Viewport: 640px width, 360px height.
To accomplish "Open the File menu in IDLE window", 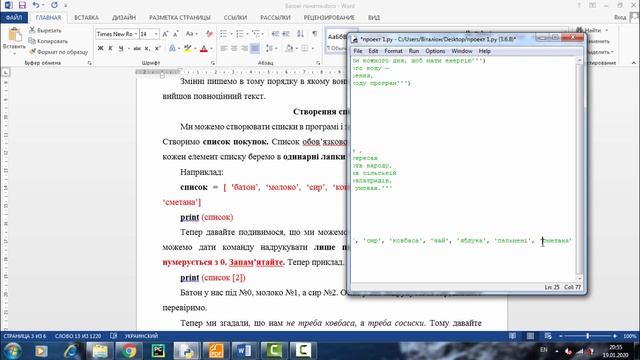I will pyautogui.click(x=358, y=51).
